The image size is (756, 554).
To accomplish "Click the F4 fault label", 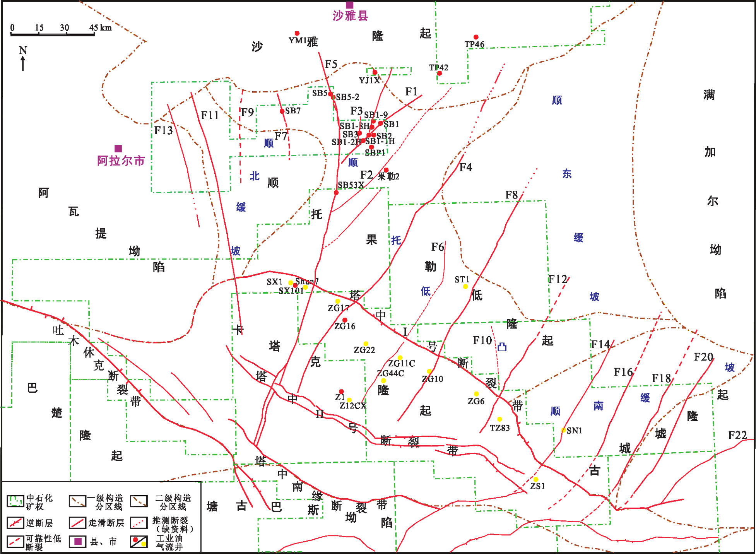I will pos(466,167).
